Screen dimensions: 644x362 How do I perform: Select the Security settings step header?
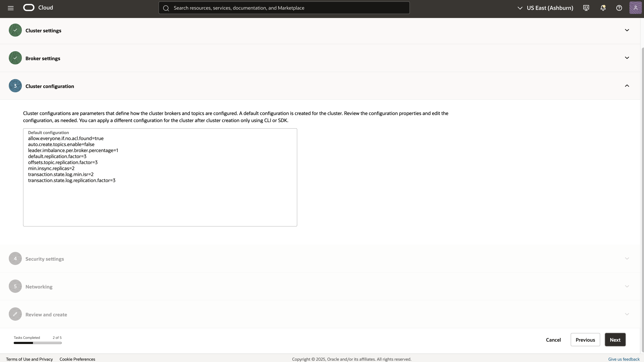coord(45,259)
